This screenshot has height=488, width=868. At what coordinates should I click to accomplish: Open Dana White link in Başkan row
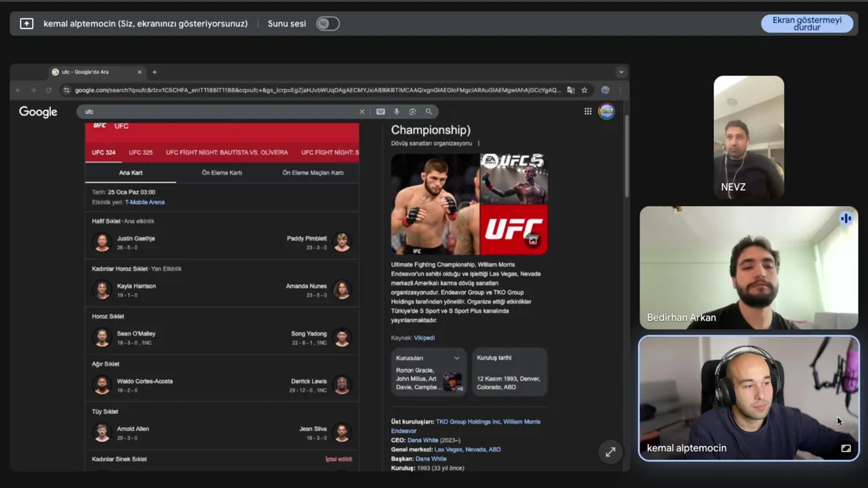(x=431, y=459)
